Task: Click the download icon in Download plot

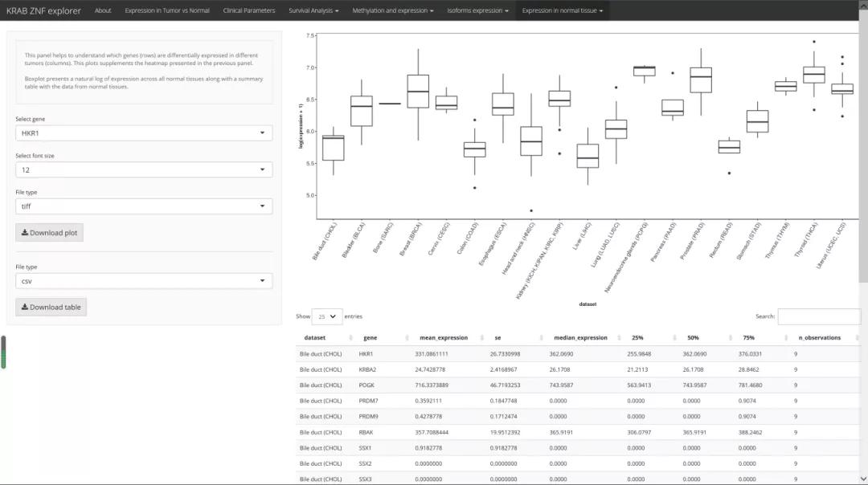Action: [x=25, y=232]
